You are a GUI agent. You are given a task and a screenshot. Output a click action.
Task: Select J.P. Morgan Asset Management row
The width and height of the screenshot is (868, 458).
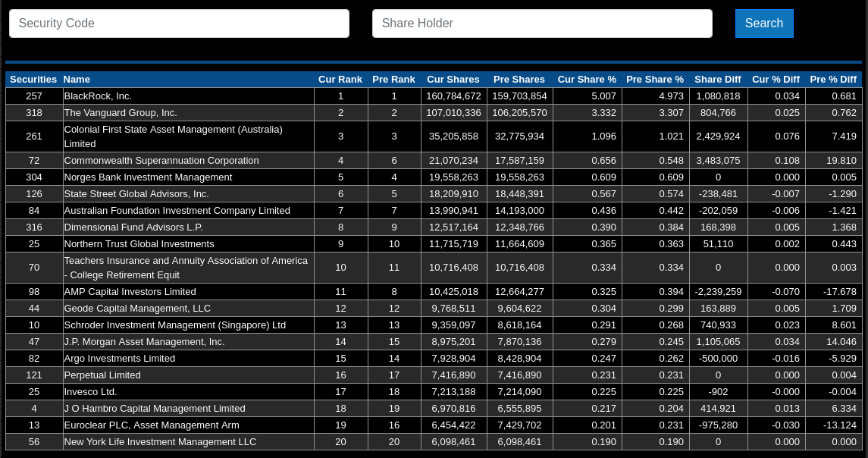[144, 342]
